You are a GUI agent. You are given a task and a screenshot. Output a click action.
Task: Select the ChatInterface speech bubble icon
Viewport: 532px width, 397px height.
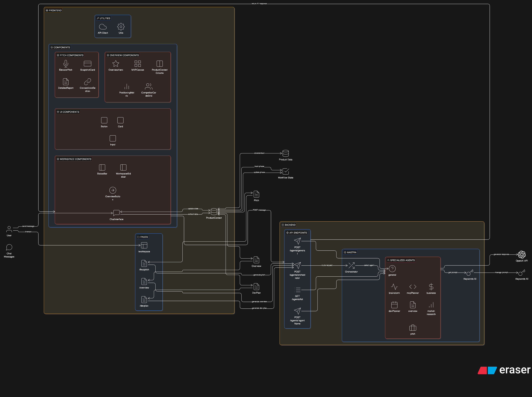tap(116, 213)
